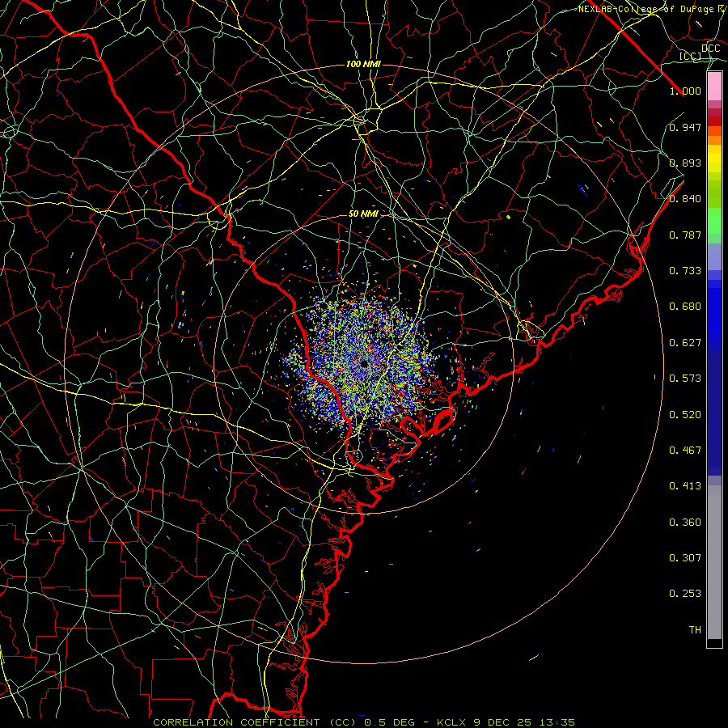Image resolution: width=728 pixels, height=728 pixels.
Task: Click the 100 NMI range ring label
Action: (x=363, y=64)
